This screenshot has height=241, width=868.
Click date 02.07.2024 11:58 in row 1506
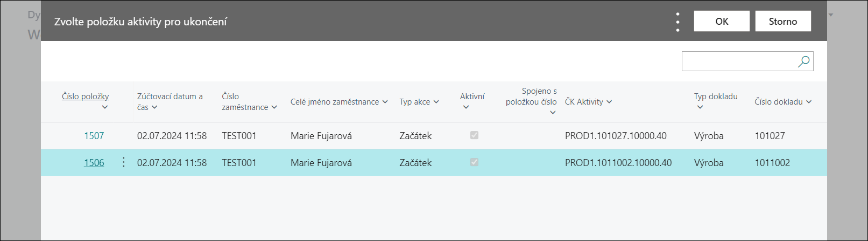coord(172,163)
